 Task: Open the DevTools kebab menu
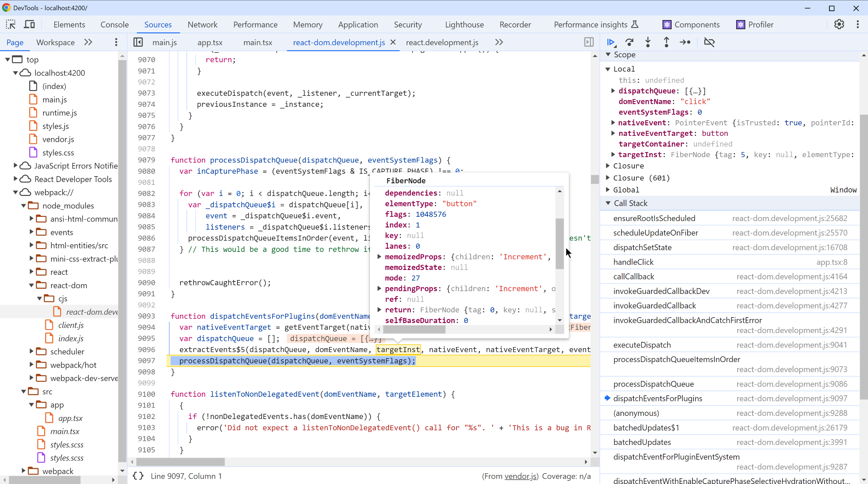point(858,24)
